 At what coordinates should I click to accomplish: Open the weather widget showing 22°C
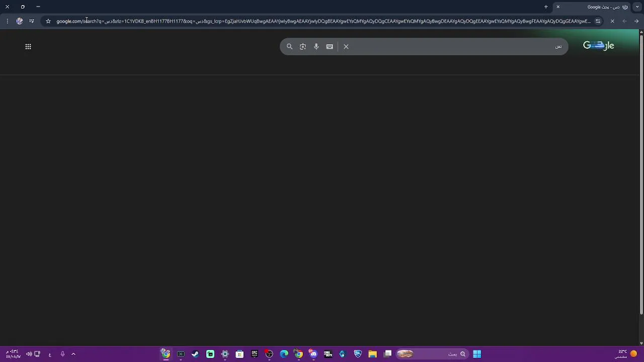pos(626,354)
